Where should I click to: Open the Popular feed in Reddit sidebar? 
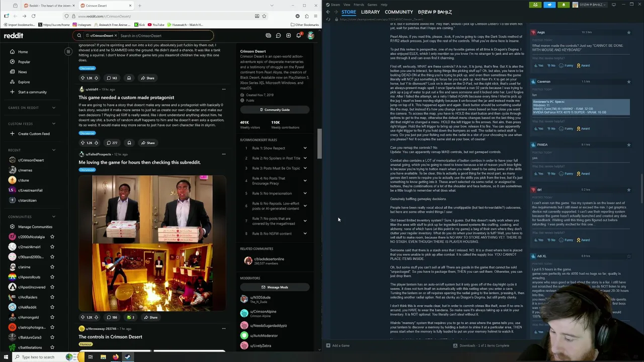[24, 62]
